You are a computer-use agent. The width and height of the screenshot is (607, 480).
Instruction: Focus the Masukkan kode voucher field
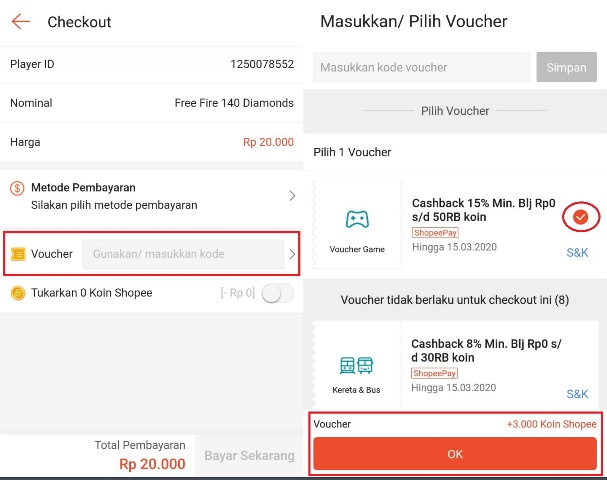[x=421, y=67]
